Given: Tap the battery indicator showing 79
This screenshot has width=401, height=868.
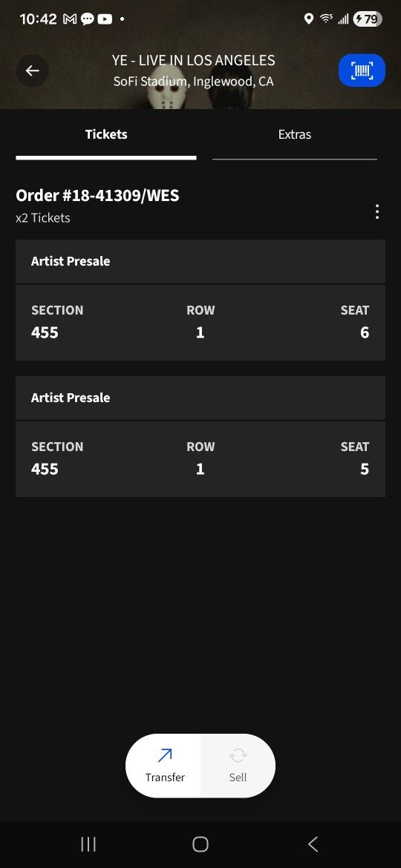Looking at the screenshot, I should pos(368,19).
